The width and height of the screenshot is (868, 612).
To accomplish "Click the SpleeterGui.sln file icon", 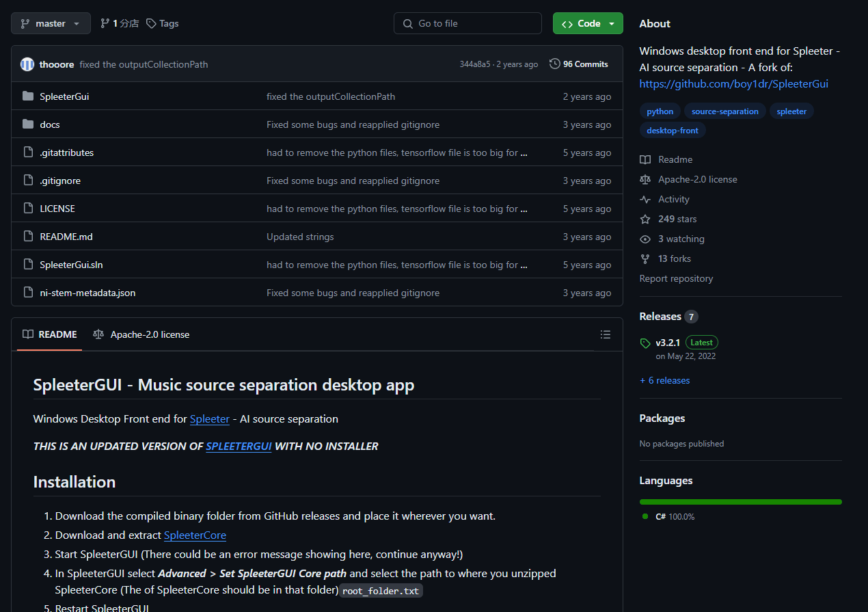I will (28, 265).
